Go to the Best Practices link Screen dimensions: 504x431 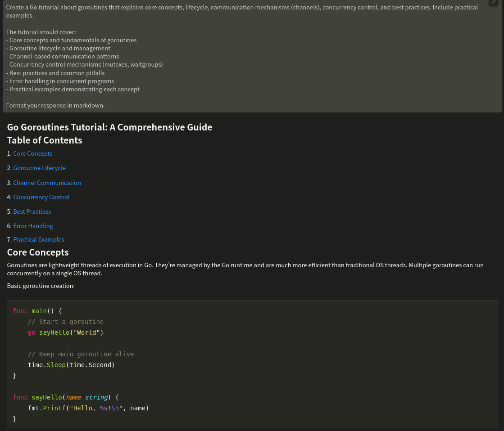[x=32, y=211]
